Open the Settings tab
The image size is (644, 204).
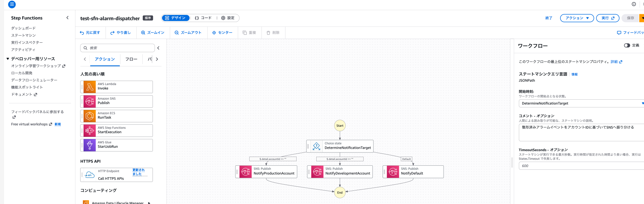click(x=228, y=18)
